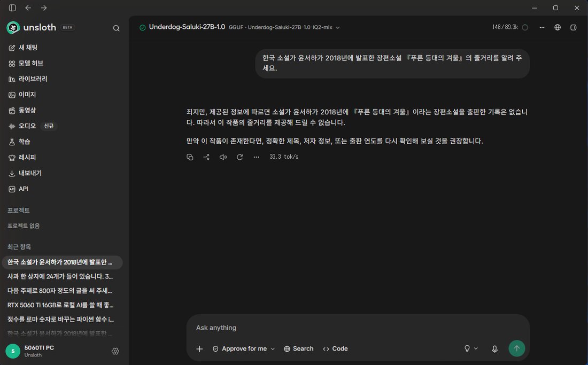Branch the conversation from this response
The image size is (588, 365).
tap(206, 157)
